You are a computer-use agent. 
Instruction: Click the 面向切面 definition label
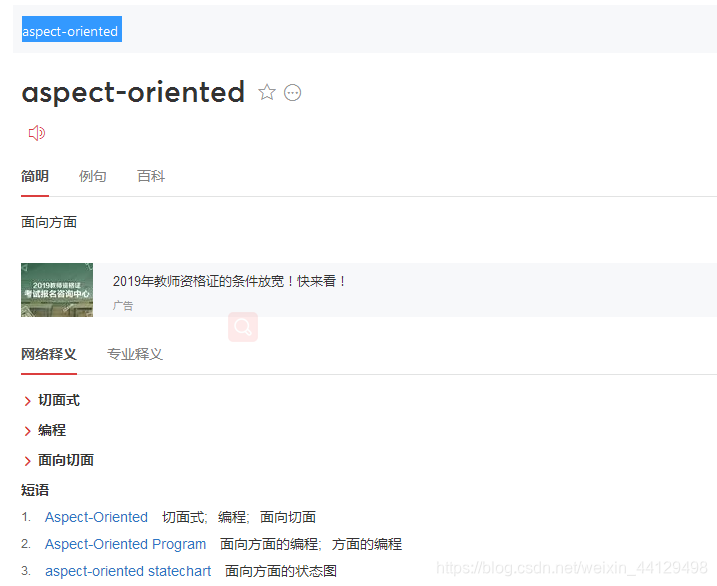(x=66, y=460)
